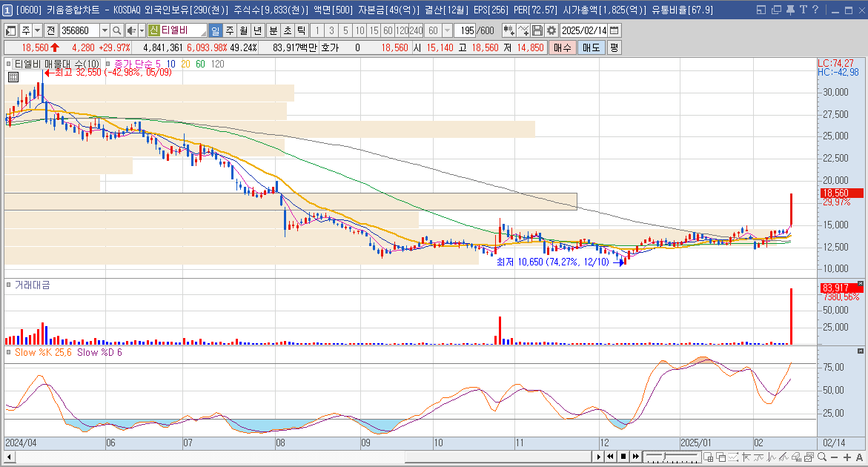Select the 분 minute period toggle
The width and height of the screenshot is (868, 467).
[273, 30]
